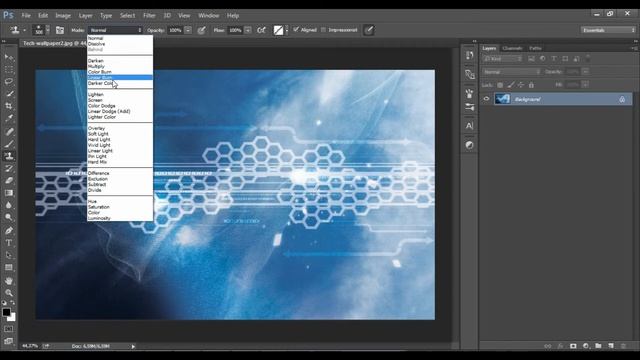The image size is (640, 360).
Task: Open the Character panel icon
Action: tap(469, 126)
